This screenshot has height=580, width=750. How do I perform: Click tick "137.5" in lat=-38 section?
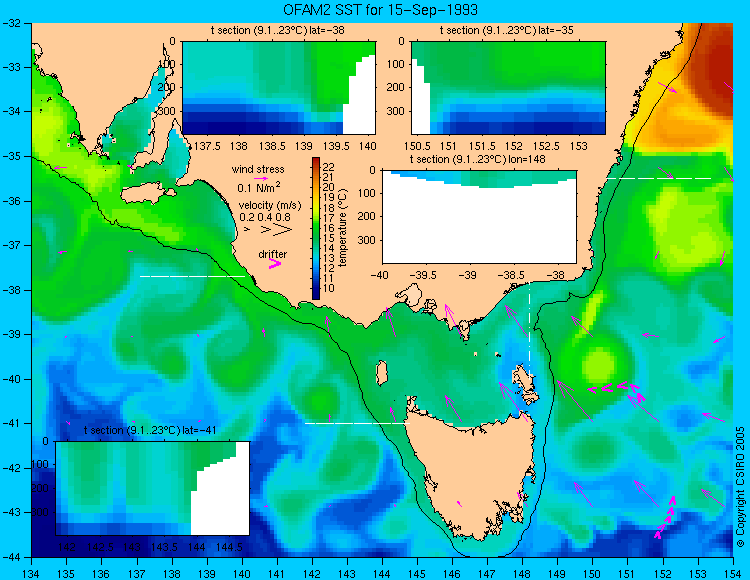click(207, 146)
